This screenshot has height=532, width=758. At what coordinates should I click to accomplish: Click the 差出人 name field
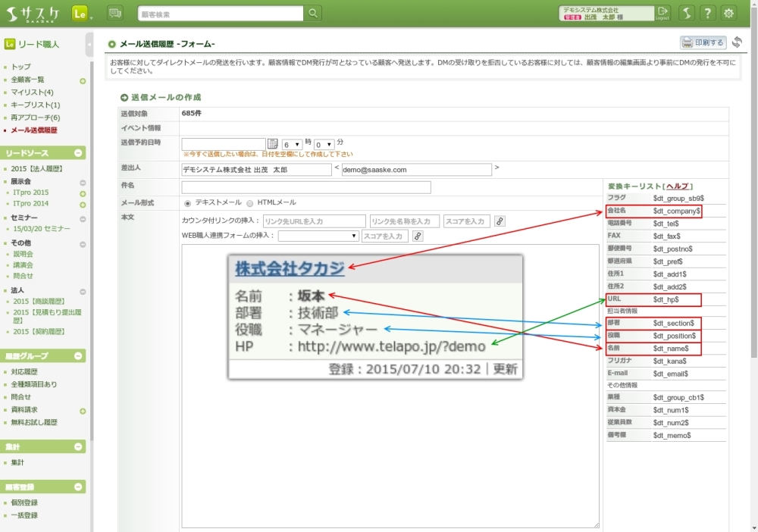[257, 170]
